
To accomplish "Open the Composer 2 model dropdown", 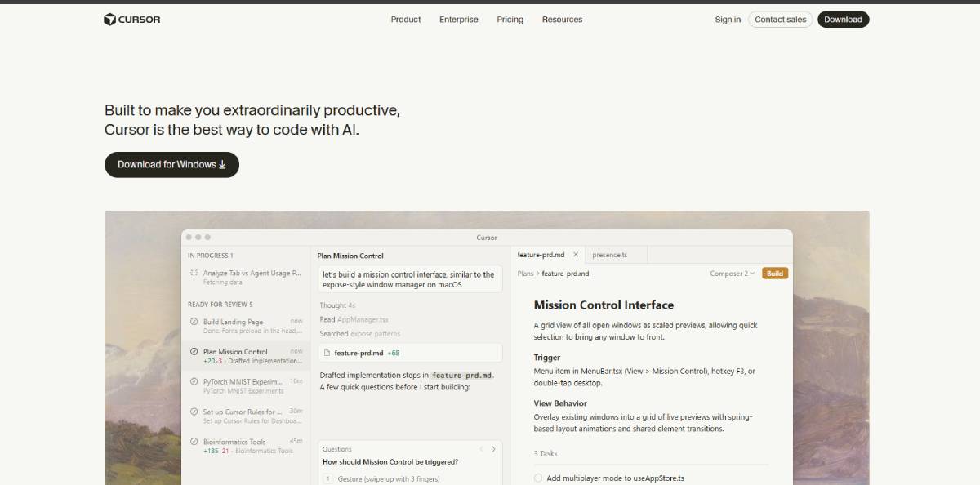I will click(x=733, y=274).
